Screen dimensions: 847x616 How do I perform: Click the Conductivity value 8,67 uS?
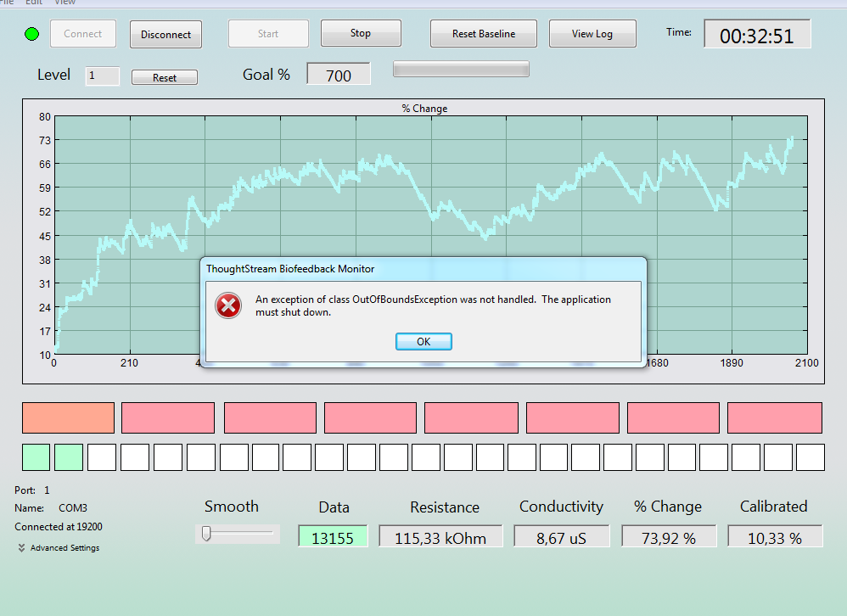pyautogui.click(x=561, y=536)
